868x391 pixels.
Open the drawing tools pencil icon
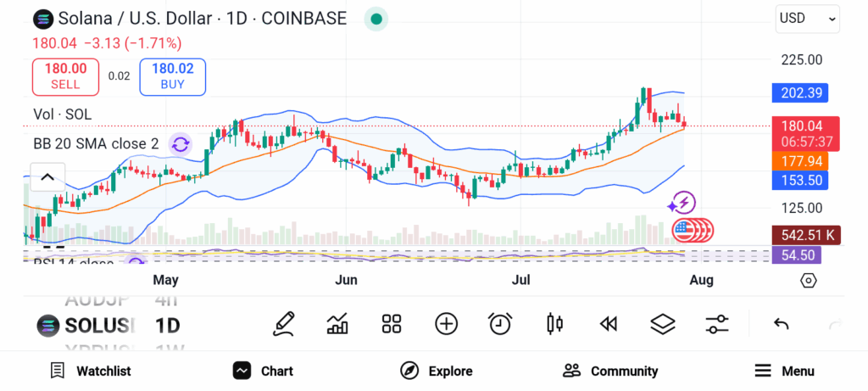[284, 323]
